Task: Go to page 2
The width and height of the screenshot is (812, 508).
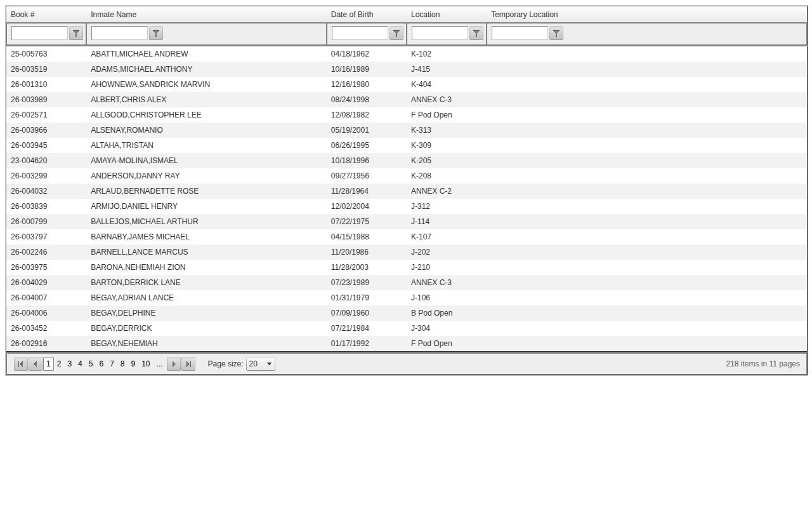Action: coord(59,364)
